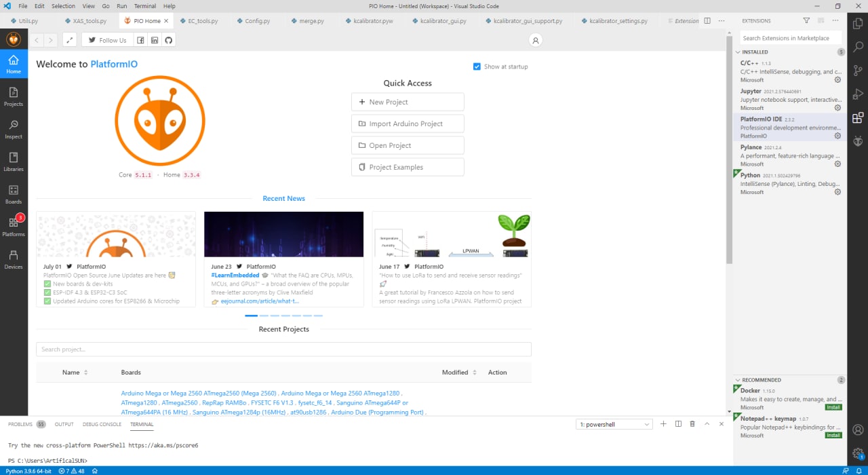Open the manage gear for Pylance extension
The height and width of the screenshot is (475, 868).
tap(837, 164)
